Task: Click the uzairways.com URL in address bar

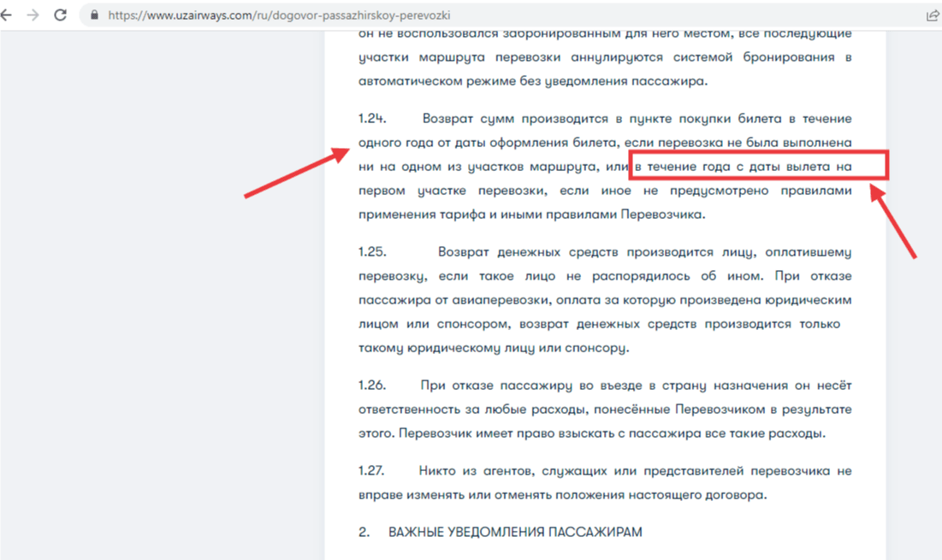Action: 279,15
